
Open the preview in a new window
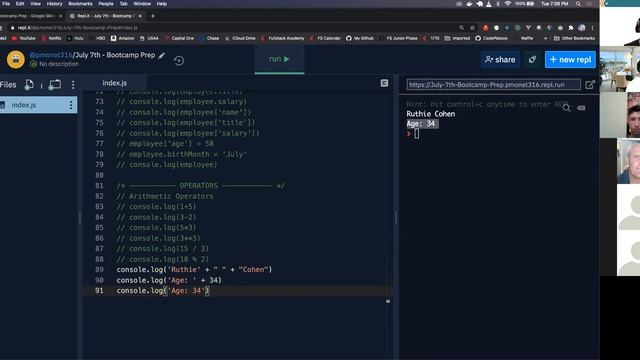tap(590, 85)
